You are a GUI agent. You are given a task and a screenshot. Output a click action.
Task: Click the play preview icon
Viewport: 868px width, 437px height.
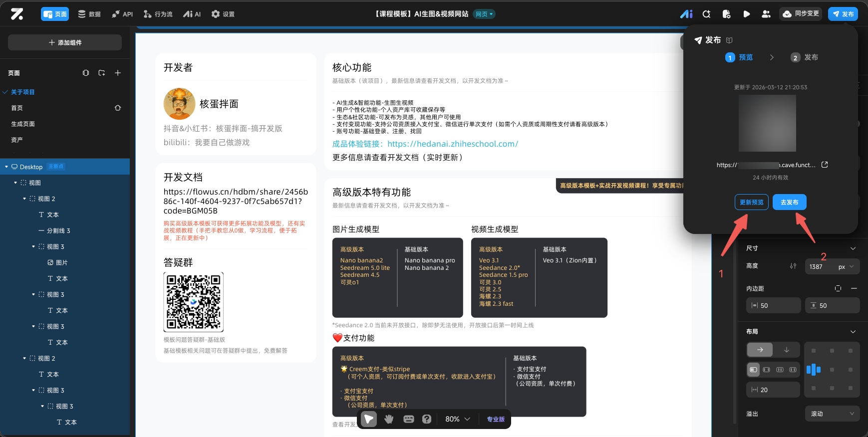[x=746, y=14]
